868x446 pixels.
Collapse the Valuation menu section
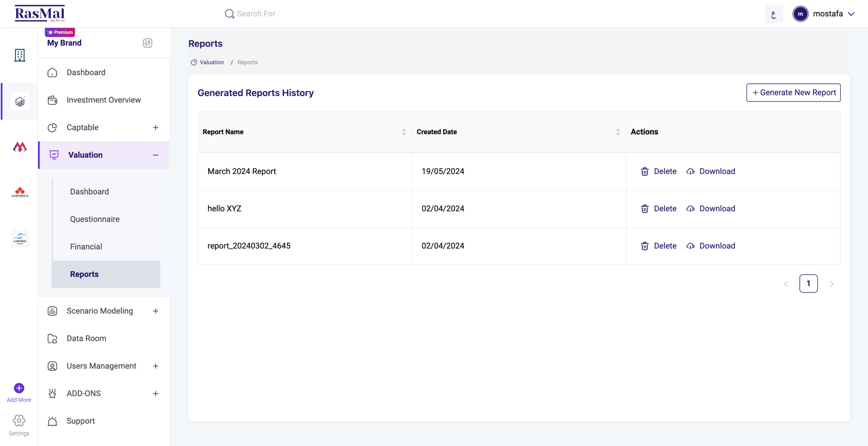click(x=157, y=155)
